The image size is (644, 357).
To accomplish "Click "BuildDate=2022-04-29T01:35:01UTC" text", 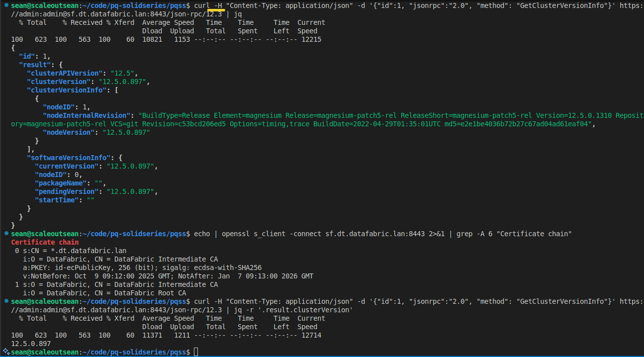I will point(376,124).
